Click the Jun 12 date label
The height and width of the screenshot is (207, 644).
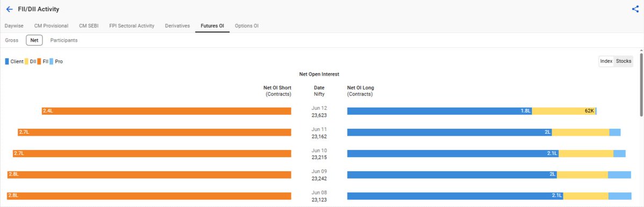[319, 108]
